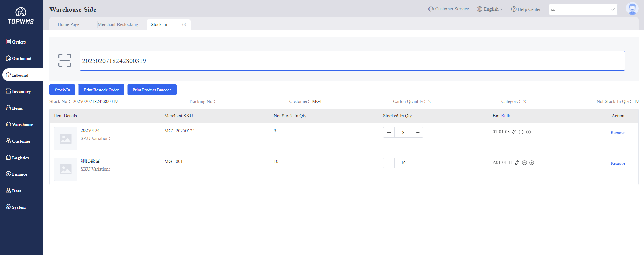
Task: Decrease stocked-in quantity for MG1-20250124
Action: (x=389, y=132)
